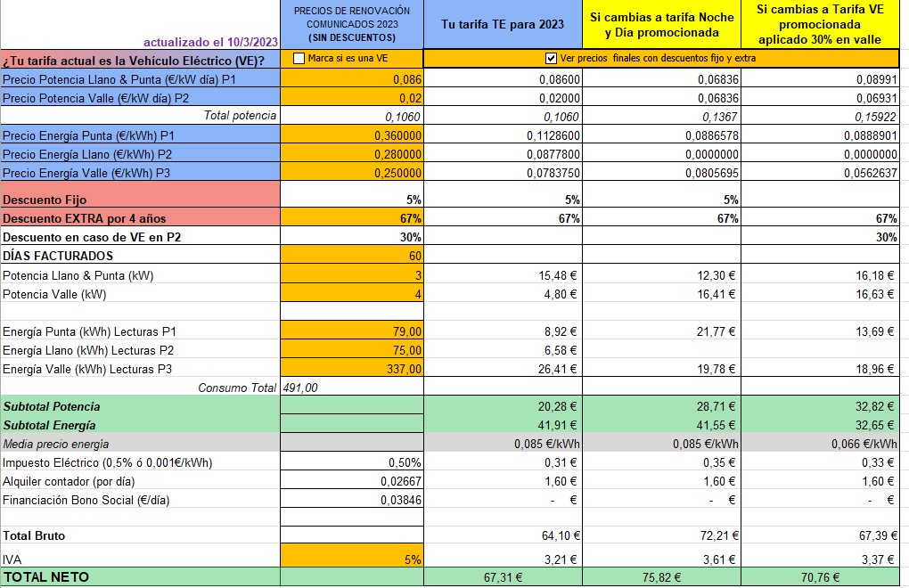Select Precio Potencia Valle input 0,02

[352, 97]
